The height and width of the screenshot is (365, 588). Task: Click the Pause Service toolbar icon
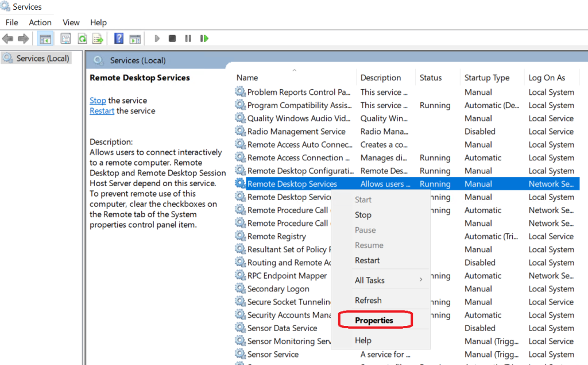click(x=188, y=38)
